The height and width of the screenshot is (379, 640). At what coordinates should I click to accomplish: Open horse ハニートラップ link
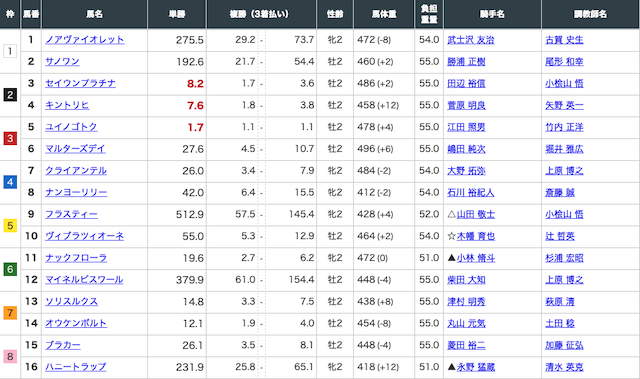tap(76, 367)
